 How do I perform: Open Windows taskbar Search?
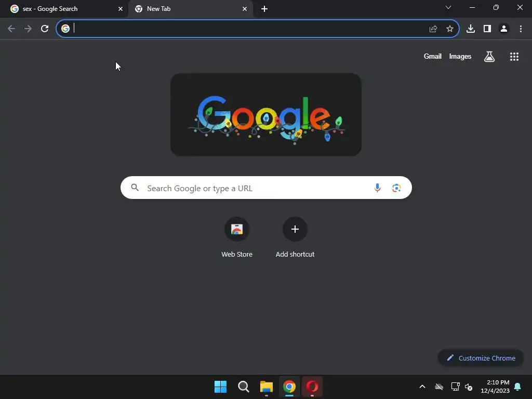[243, 387]
